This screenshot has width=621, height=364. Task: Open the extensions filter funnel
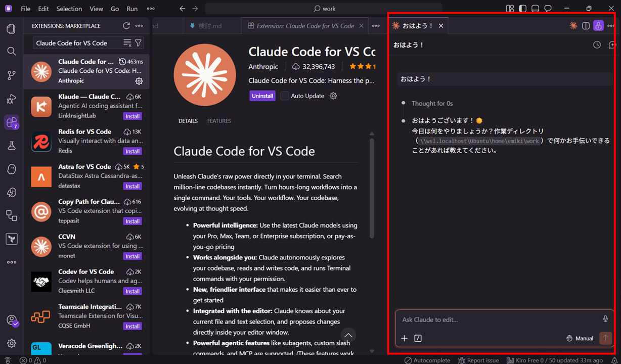point(138,43)
